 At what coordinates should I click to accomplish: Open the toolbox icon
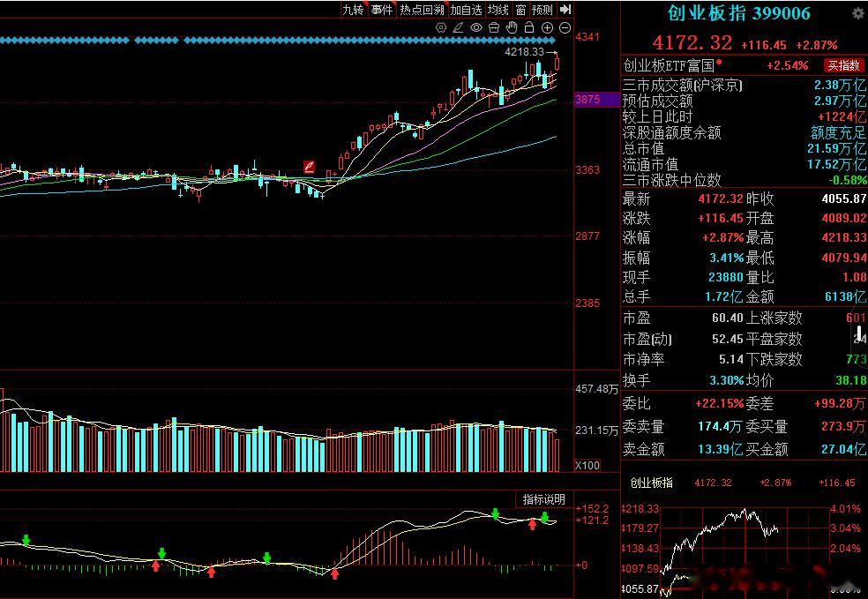494,27
